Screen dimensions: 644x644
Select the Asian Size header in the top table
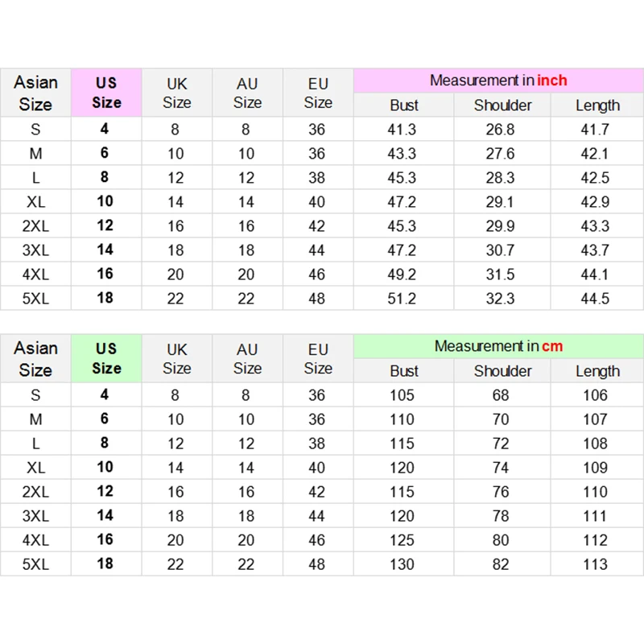[x=35, y=93]
